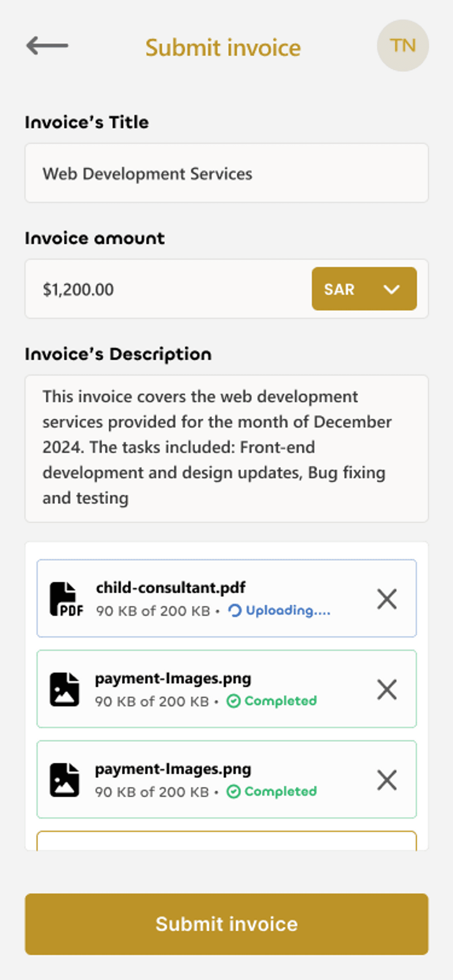Open the SAR currency dropdown
Viewport: 453px width, 980px height.
click(x=364, y=289)
